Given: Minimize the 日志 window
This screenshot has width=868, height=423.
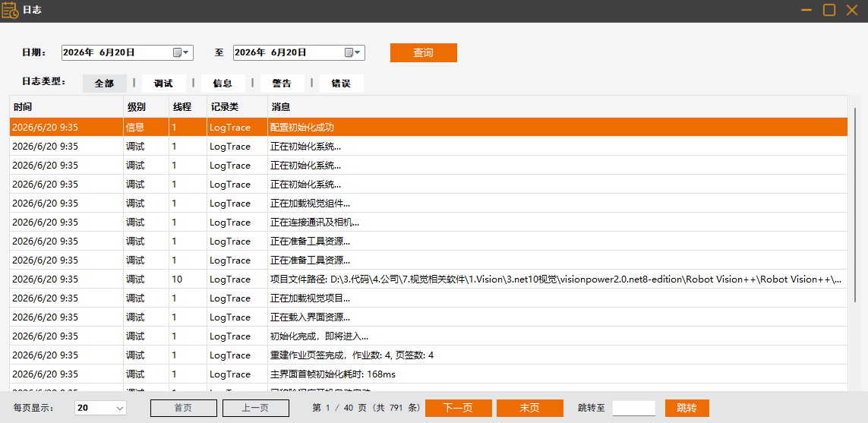Looking at the screenshot, I should click(806, 10).
